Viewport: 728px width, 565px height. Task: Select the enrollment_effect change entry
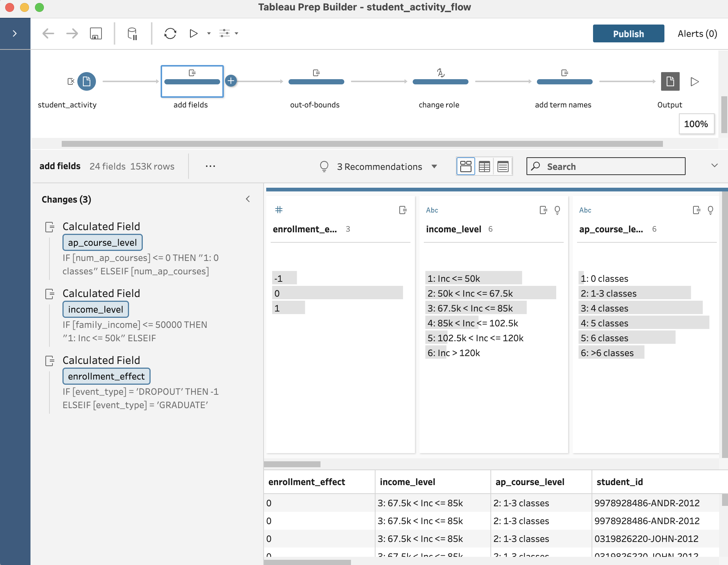pos(106,376)
